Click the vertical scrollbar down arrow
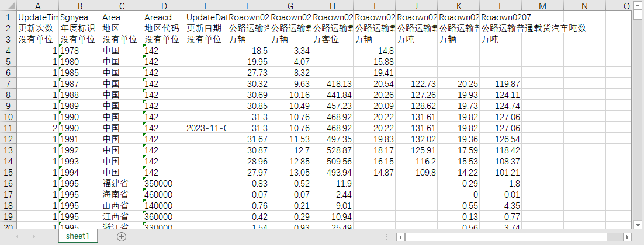Screen dimensions: 644x245 tap(638, 225)
